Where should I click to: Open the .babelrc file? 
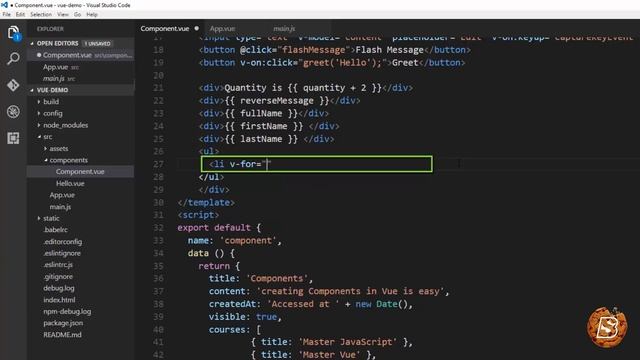pyautogui.click(x=56, y=230)
